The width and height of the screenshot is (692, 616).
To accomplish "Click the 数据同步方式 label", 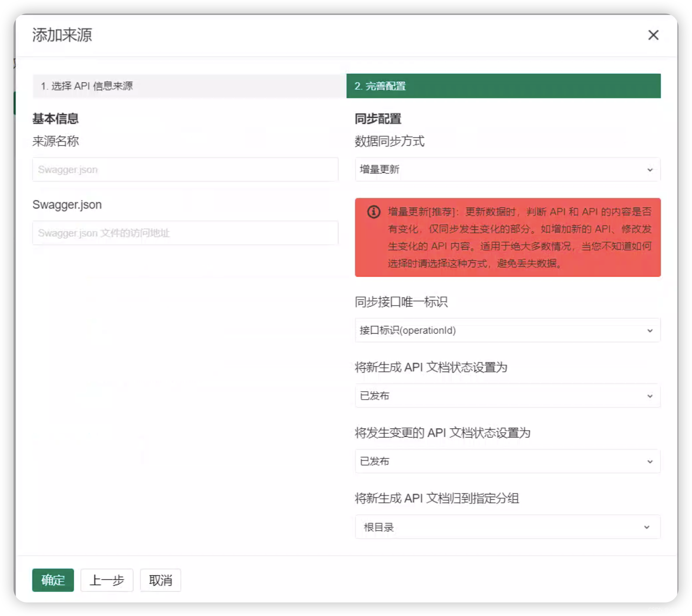I will [x=390, y=141].
